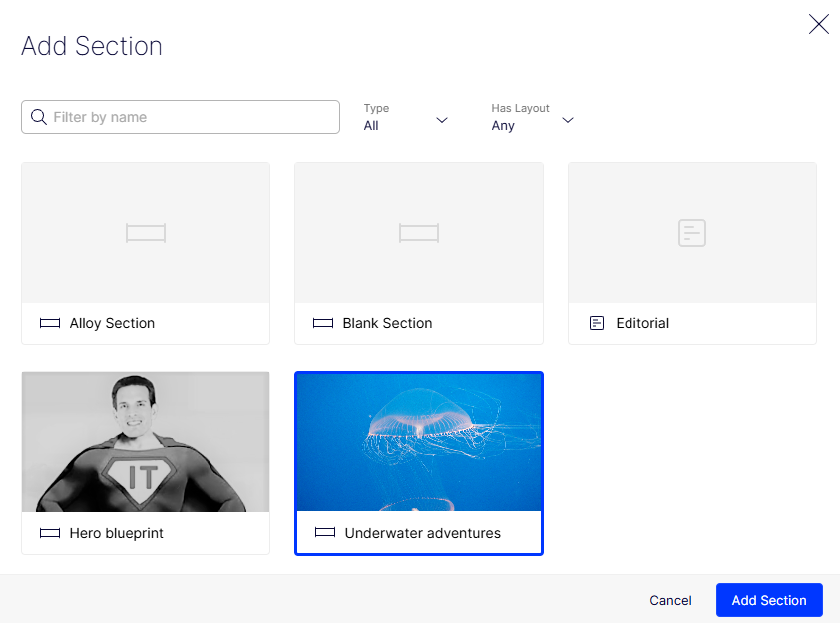The image size is (840, 623).
Task: Click the Underwater adventures label
Action: click(x=423, y=533)
